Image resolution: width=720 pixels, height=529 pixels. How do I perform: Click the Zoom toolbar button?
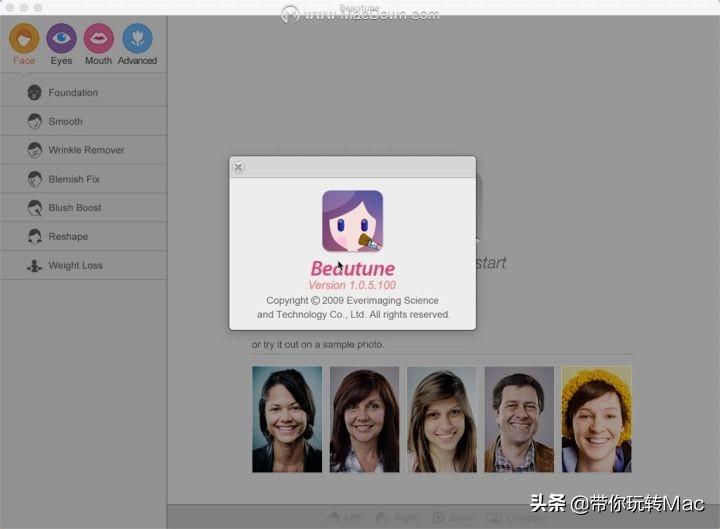click(x=452, y=518)
